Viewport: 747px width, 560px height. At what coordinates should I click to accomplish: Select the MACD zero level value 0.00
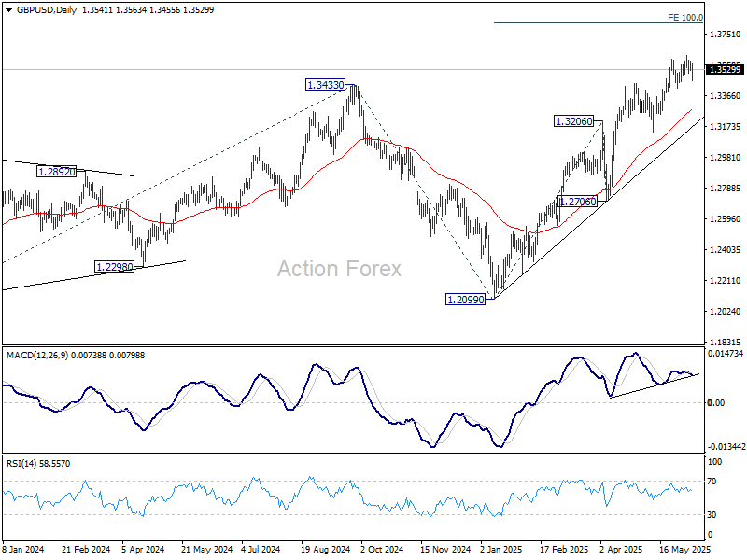click(716, 403)
